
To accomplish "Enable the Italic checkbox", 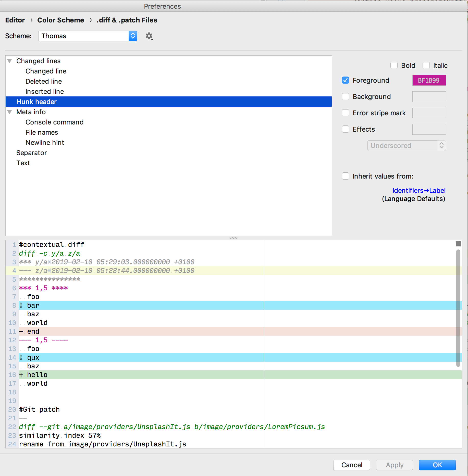I will [426, 66].
